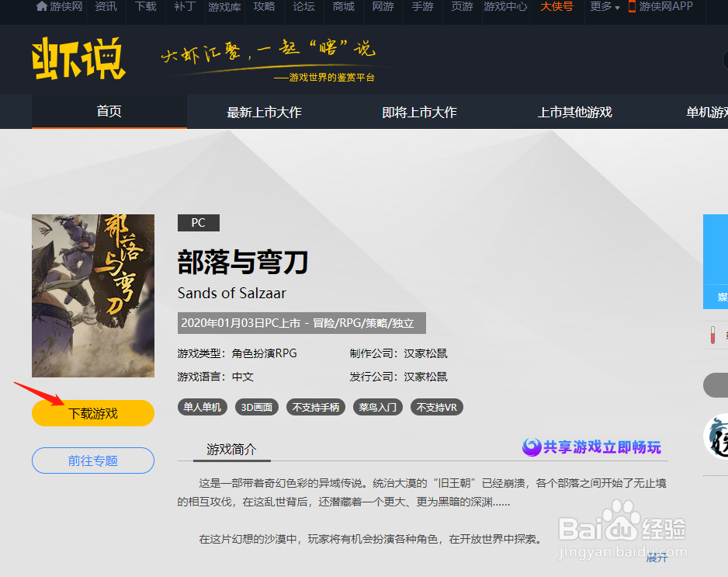Open the 下载 top menu item
The height and width of the screenshot is (577, 728).
[145, 6]
